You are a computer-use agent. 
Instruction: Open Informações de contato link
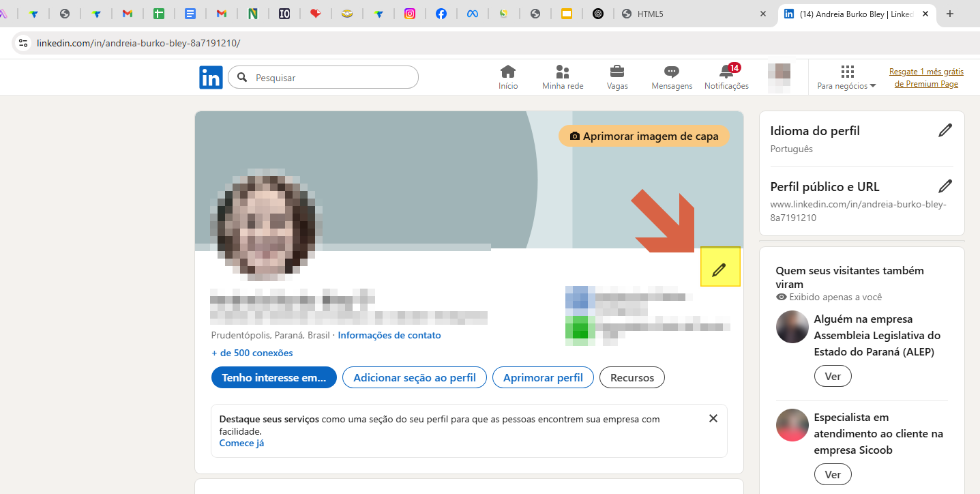389,335
